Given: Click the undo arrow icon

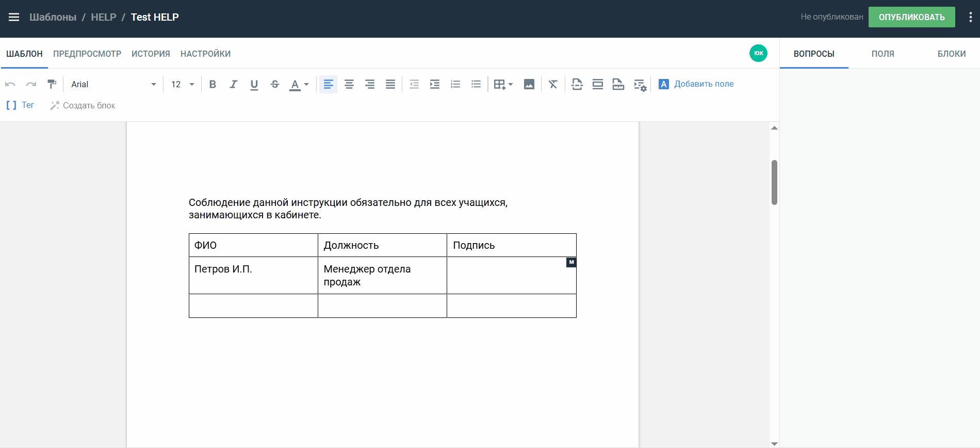Looking at the screenshot, I should click(10, 84).
